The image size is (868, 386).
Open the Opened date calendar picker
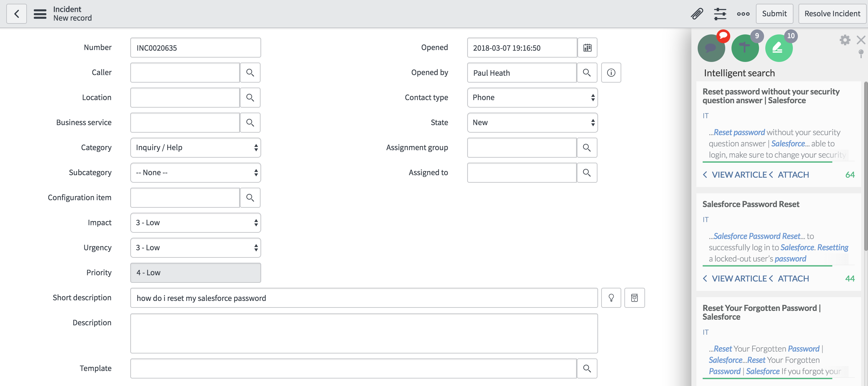[587, 48]
